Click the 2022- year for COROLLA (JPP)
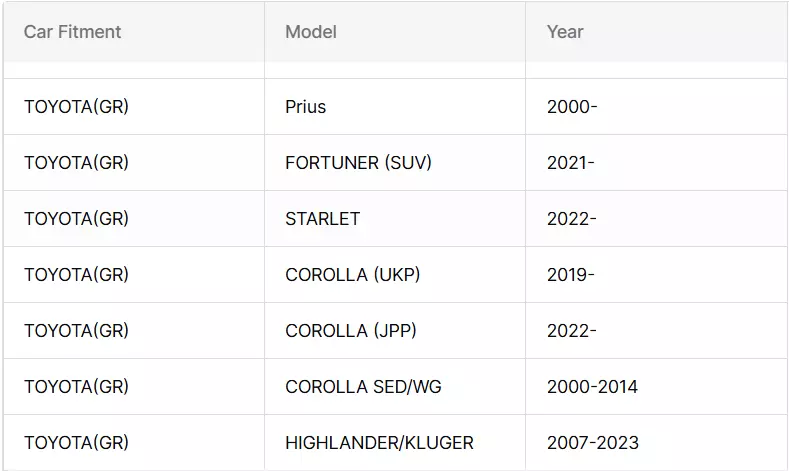 pyautogui.click(x=572, y=331)
